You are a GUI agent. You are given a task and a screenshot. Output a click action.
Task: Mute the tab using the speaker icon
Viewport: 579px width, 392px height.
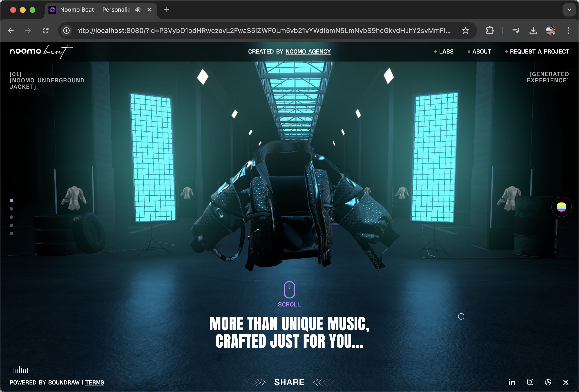coord(137,10)
